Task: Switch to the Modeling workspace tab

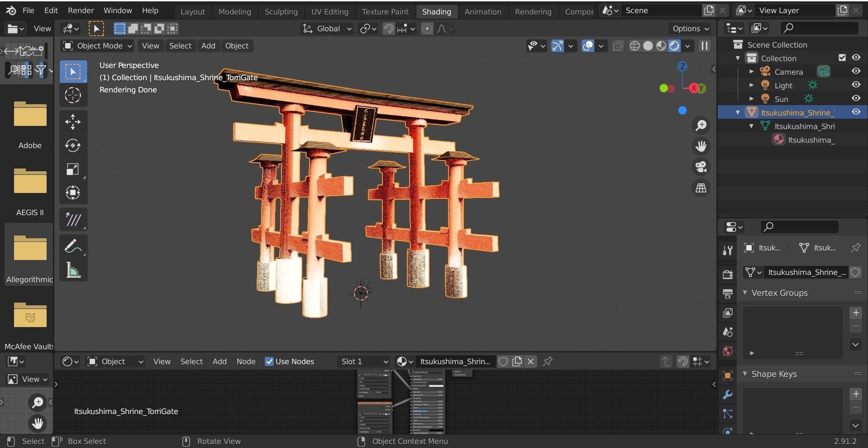Action: 234,12
